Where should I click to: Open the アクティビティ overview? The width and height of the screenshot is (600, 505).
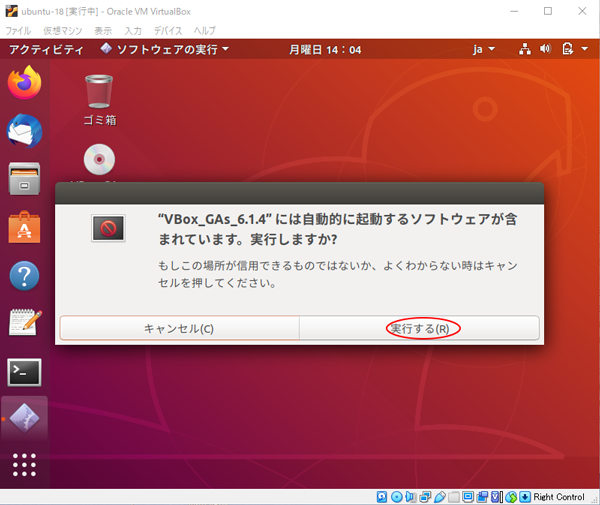pos(46,50)
